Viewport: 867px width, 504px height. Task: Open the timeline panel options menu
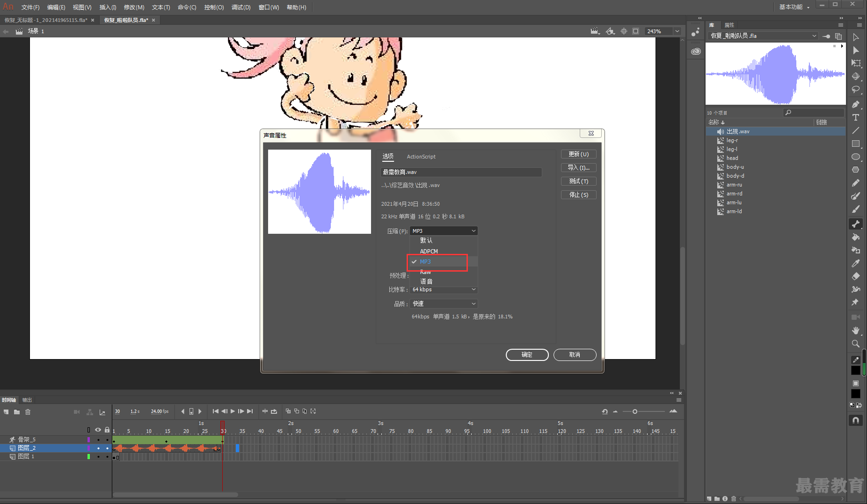pyautogui.click(x=679, y=400)
